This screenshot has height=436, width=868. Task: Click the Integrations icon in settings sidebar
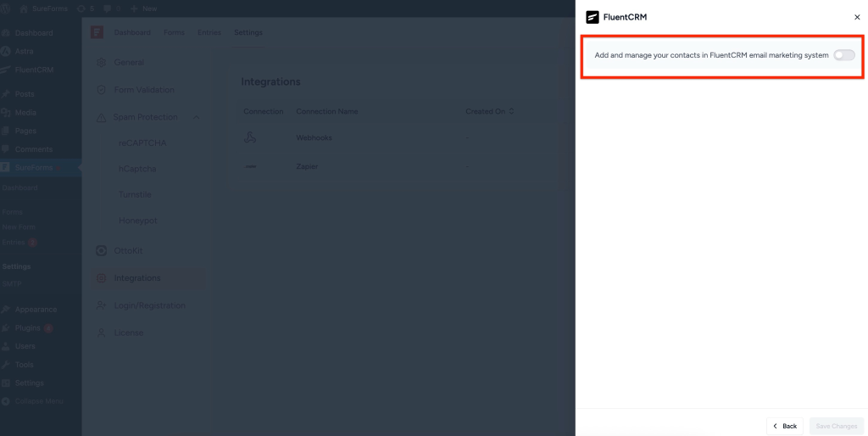(x=102, y=278)
